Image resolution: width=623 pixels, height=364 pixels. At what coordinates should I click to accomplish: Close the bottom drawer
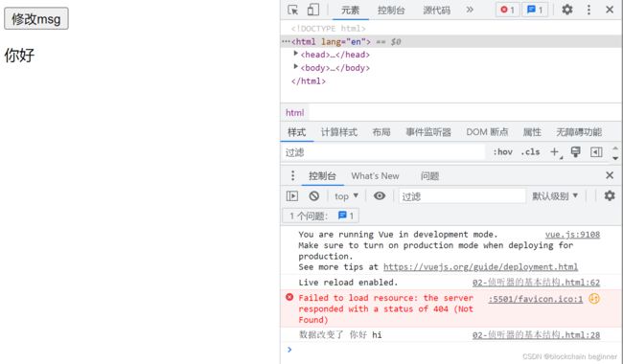tap(610, 175)
